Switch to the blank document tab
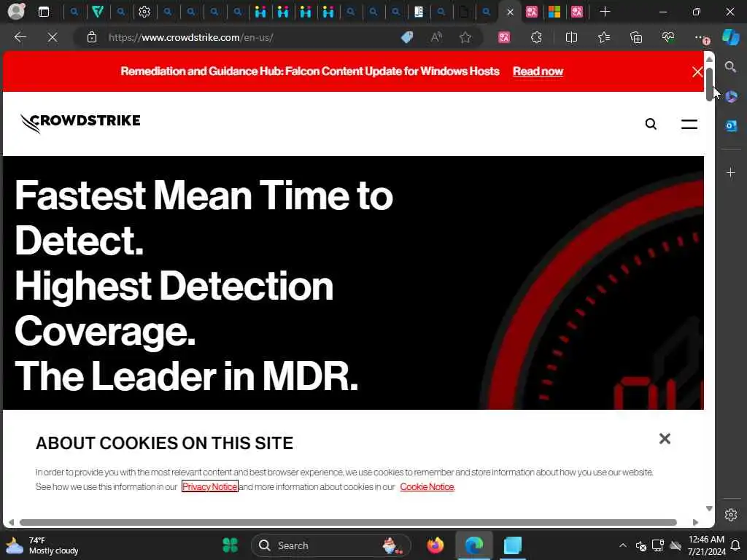The height and width of the screenshot is (560, 747). 463,12
